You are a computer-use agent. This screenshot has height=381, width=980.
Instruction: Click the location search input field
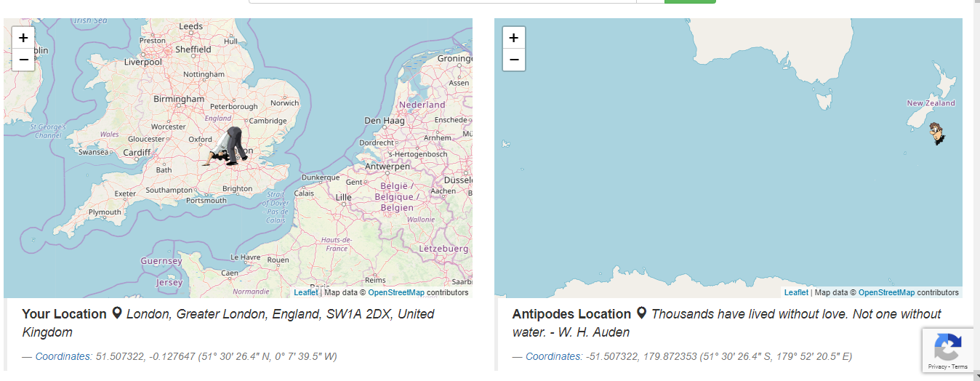[442, 1]
